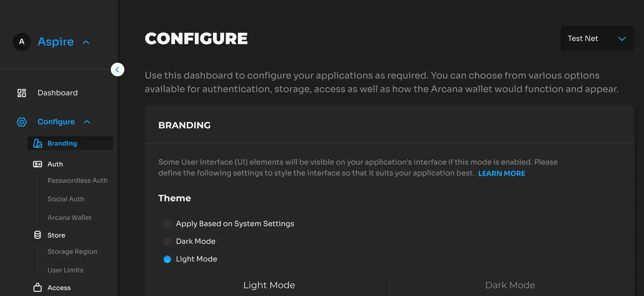Image resolution: width=644 pixels, height=296 pixels.
Task: Select Apply Based on System Settings option
Action: click(167, 224)
